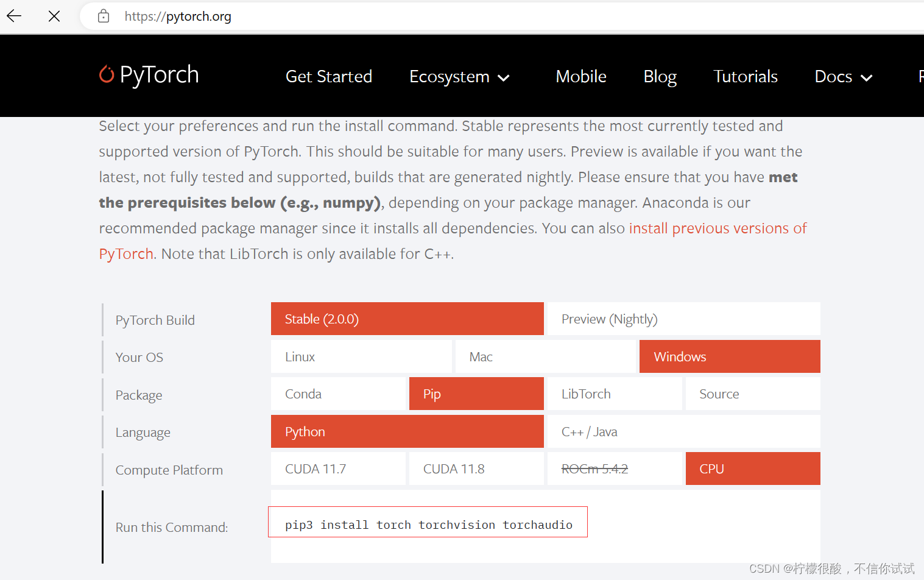Choose Mac as your OS
This screenshot has height=580, width=924.
point(546,356)
